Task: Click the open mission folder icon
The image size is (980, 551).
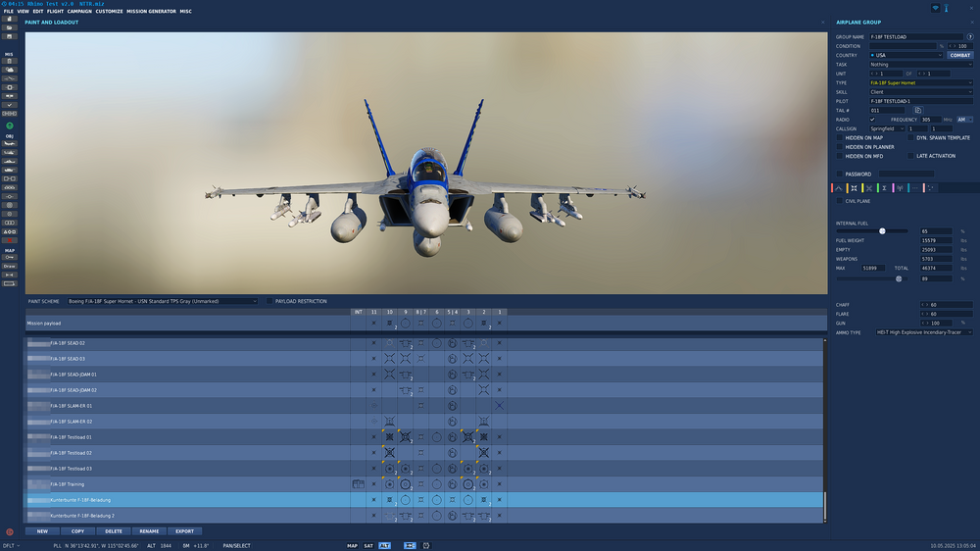Action: pyautogui.click(x=10, y=27)
